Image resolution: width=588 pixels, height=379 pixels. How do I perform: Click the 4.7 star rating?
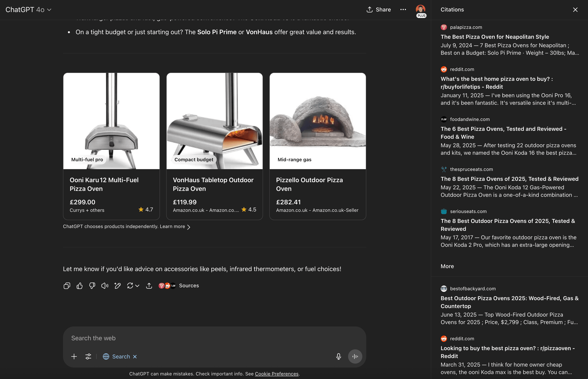[x=146, y=209]
